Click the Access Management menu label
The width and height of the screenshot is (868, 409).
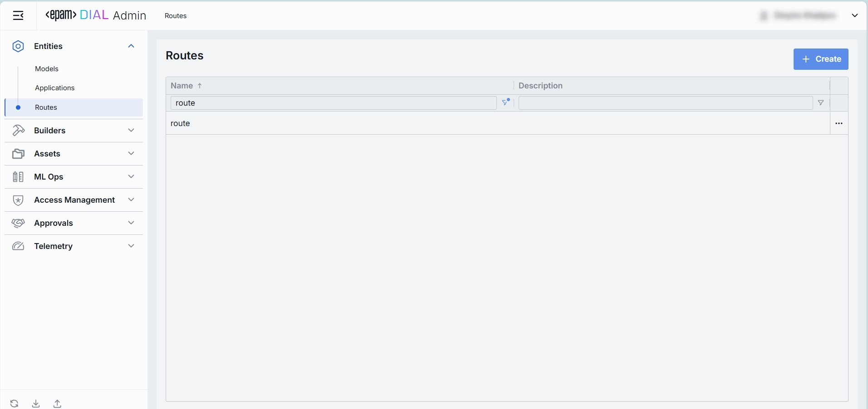point(74,200)
